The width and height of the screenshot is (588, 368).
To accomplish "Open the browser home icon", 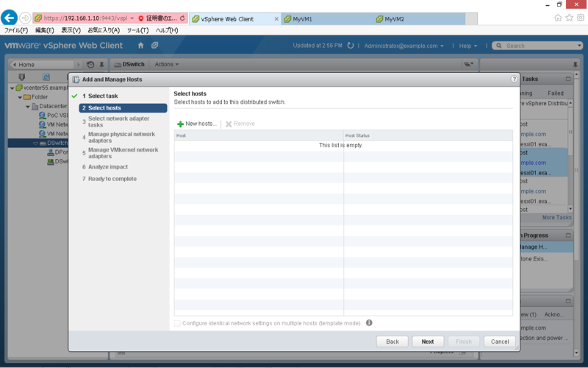I will click(x=558, y=18).
